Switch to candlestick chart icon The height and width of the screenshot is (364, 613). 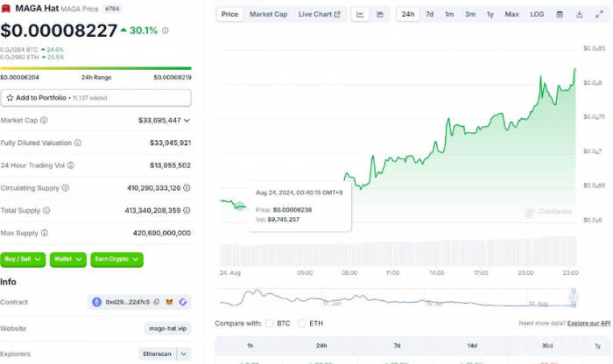[380, 14]
